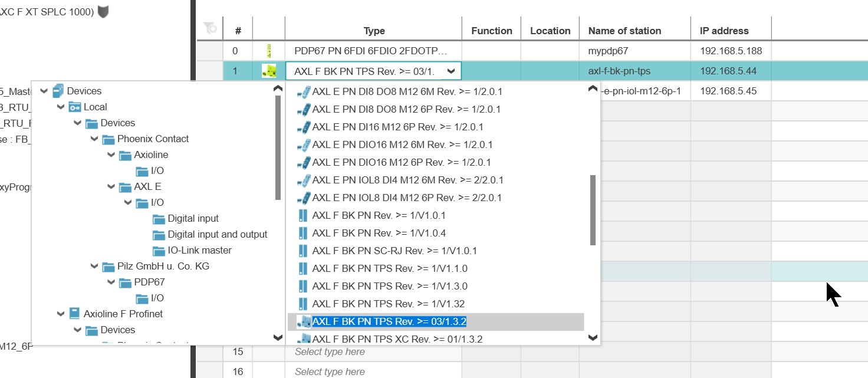Click PDP67 PN 6FDI 6FDIO type cell
Viewport: 868px width, 378px height.
click(x=374, y=51)
